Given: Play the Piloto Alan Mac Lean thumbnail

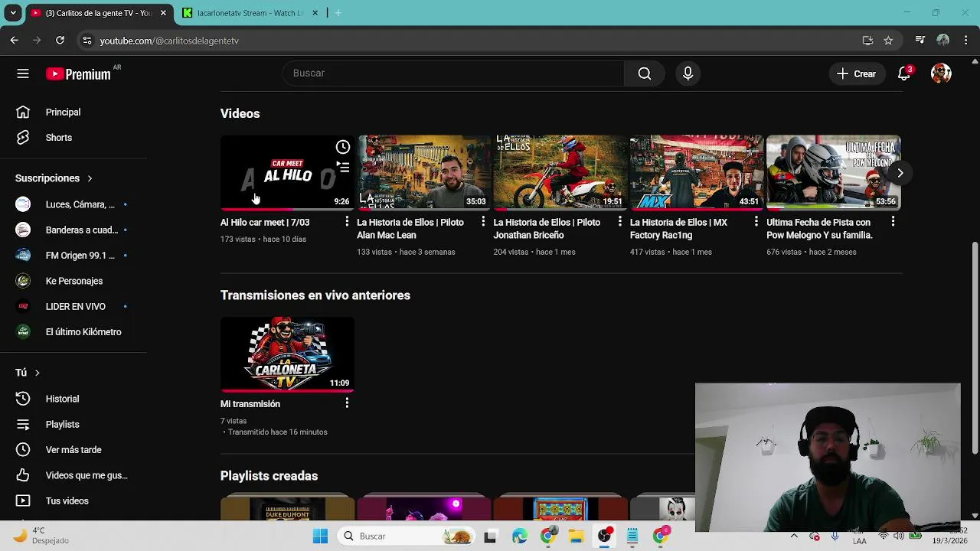Looking at the screenshot, I should (x=424, y=173).
